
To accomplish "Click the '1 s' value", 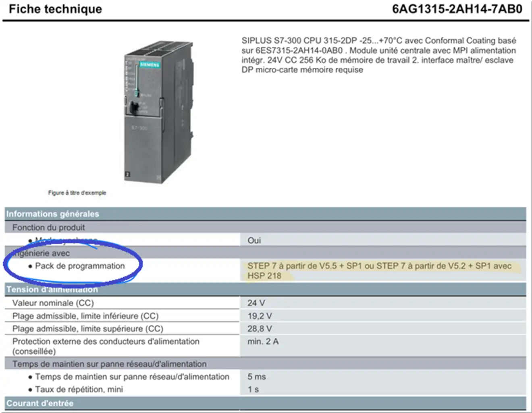I will coord(253,389).
